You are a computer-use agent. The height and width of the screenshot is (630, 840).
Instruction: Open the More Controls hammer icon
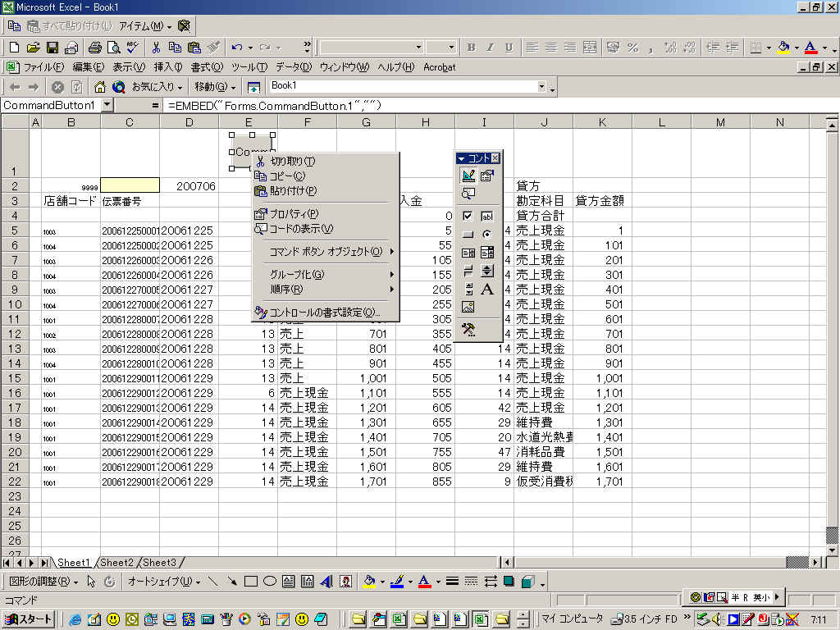click(468, 330)
